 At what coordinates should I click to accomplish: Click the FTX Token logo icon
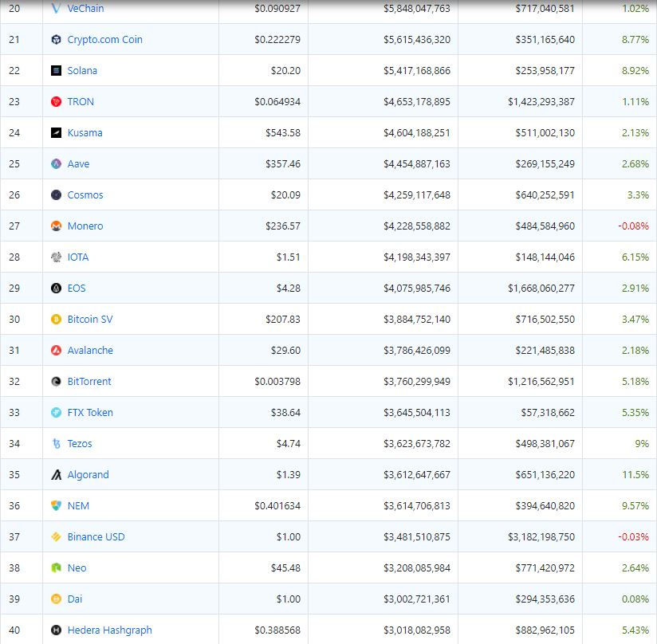tap(56, 412)
